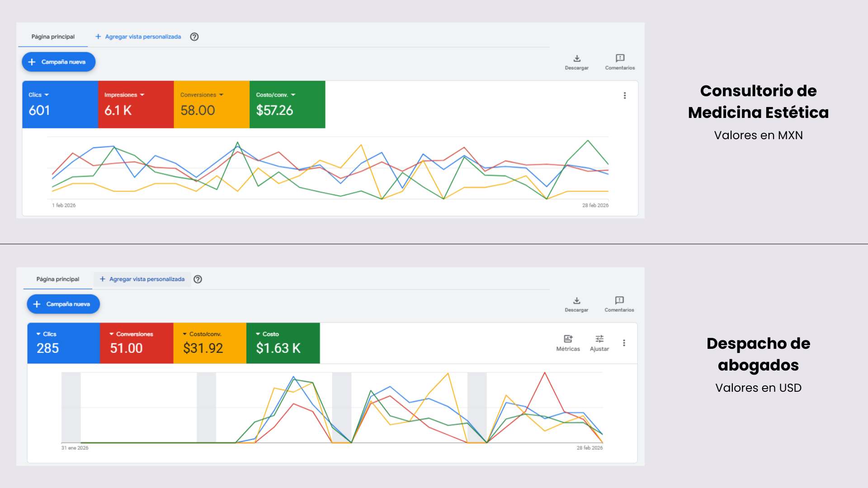Open the Costo $1.63 K metric dropdown
The height and width of the screenshot is (488, 868).
coord(258,334)
